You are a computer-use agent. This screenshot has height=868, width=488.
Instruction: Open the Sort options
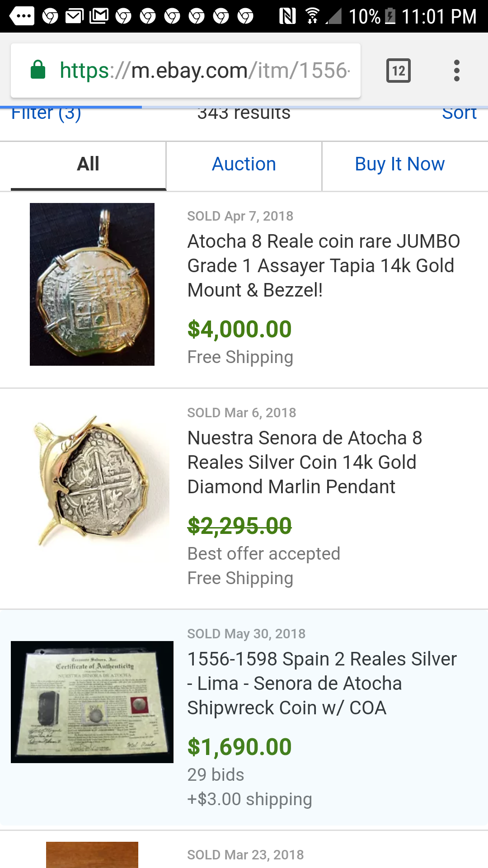pos(459,114)
